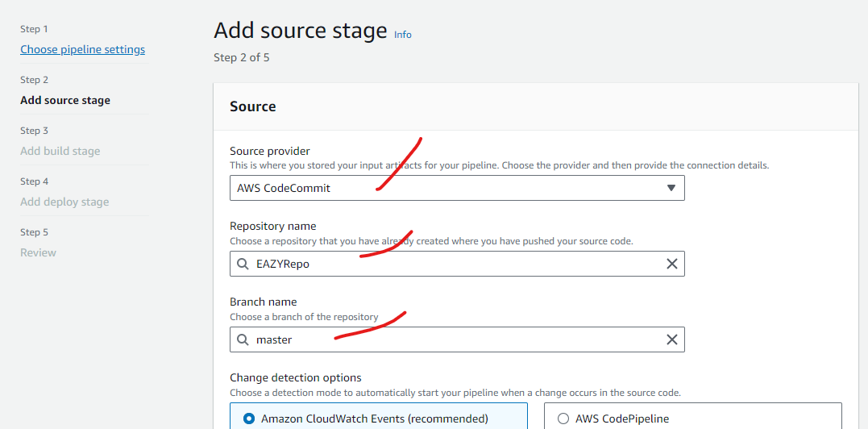
Task: Click the magnifier icon in Branch name
Action: click(243, 339)
